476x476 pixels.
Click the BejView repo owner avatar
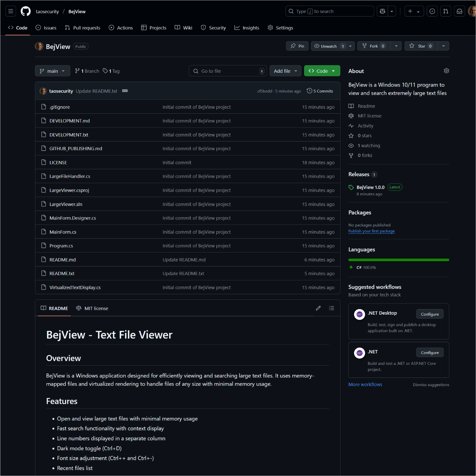pos(39,46)
